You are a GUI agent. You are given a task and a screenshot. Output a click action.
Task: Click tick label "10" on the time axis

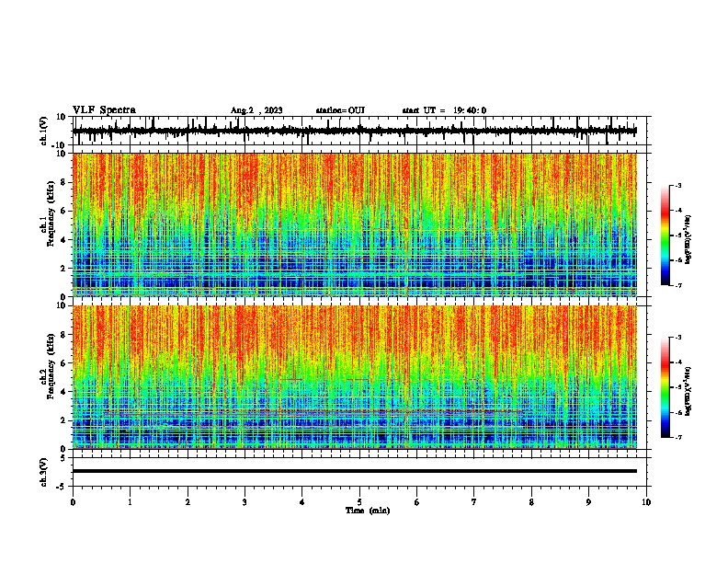[646, 502]
